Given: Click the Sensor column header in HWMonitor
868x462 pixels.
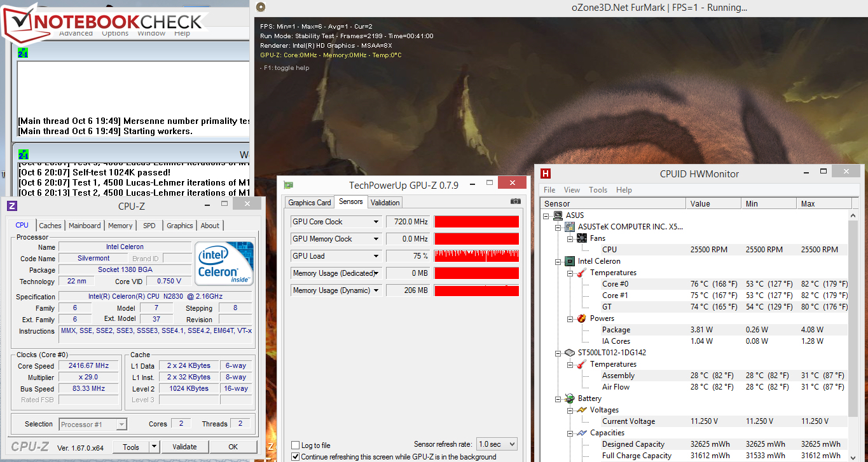Looking at the screenshot, I should pyautogui.click(x=613, y=204).
